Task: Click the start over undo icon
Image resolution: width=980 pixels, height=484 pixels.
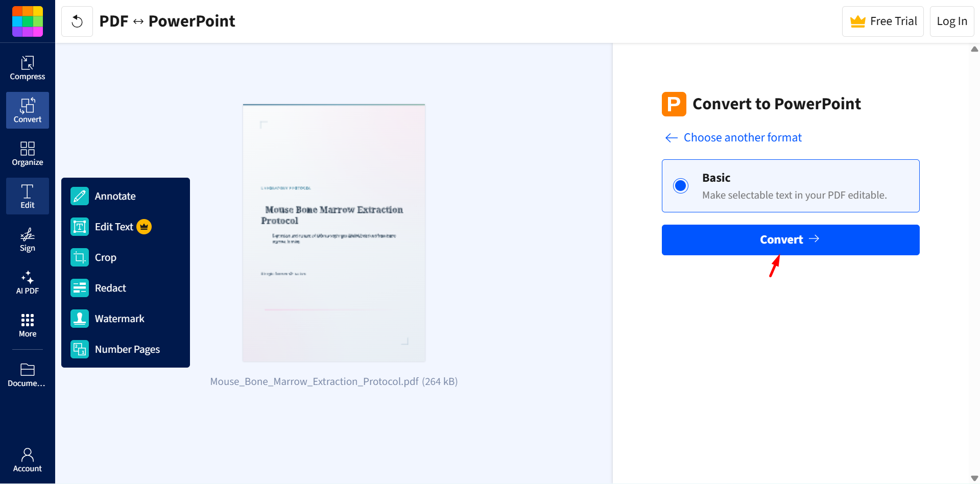Action: pos(77,21)
